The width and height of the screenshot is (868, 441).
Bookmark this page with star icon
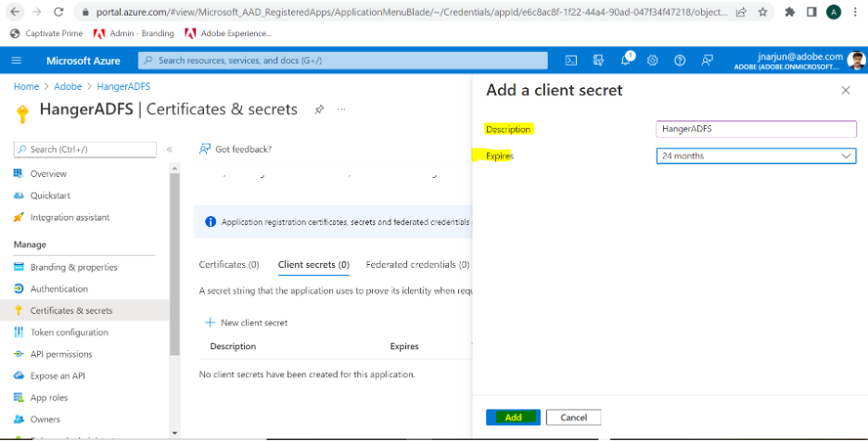coord(763,12)
